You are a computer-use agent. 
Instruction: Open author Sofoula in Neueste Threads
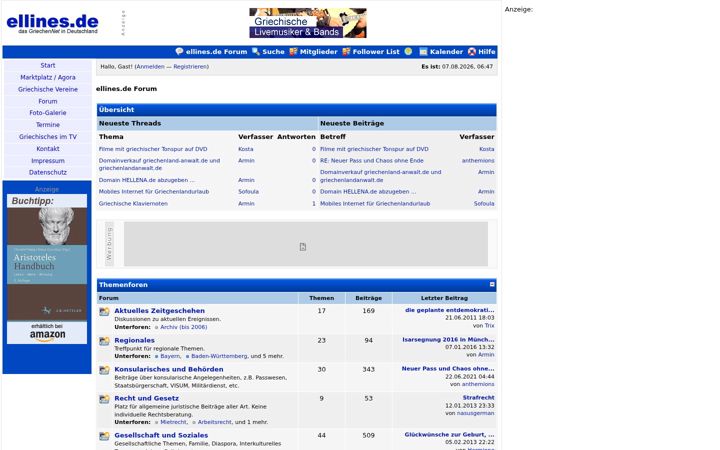click(x=248, y=191)
